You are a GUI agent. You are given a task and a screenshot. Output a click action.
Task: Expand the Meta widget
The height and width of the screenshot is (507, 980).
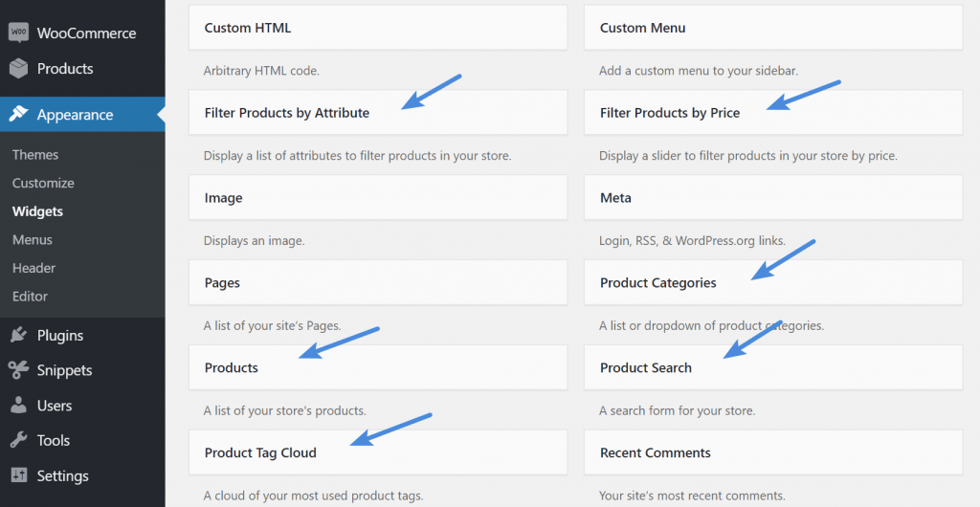point(773,197)
